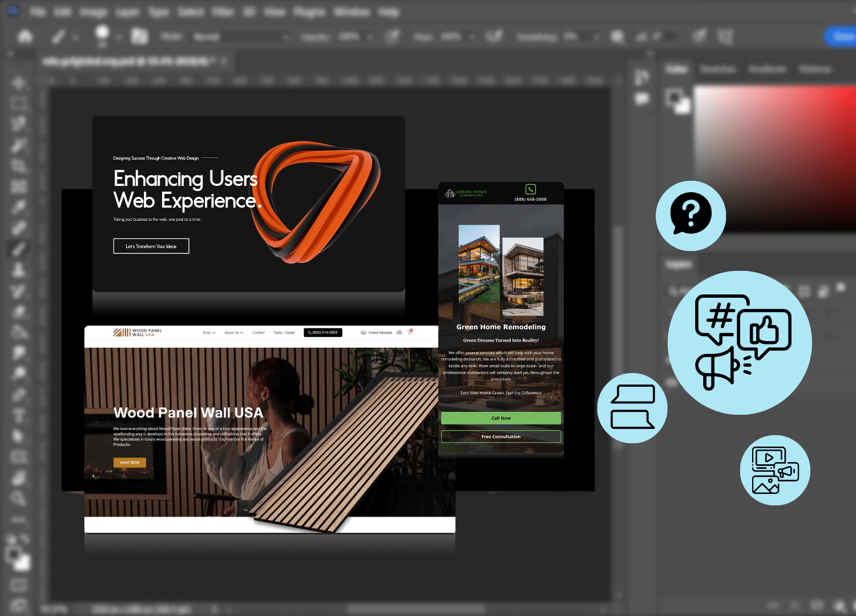Image resolution: width=856 pixels, height=616 pixels.
Task: Click the user account icon beside Check Samples
Action: tap(399, 332)
